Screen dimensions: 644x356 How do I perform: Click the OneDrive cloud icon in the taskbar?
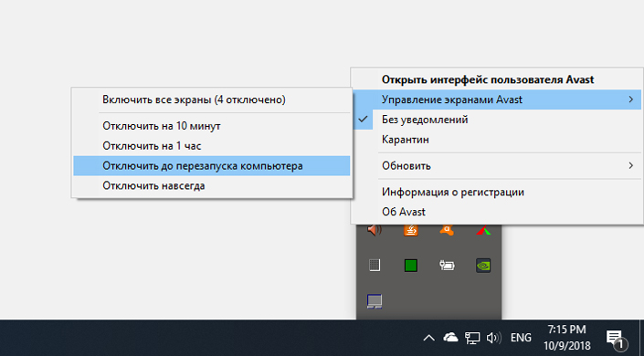[x=450, y=338]
